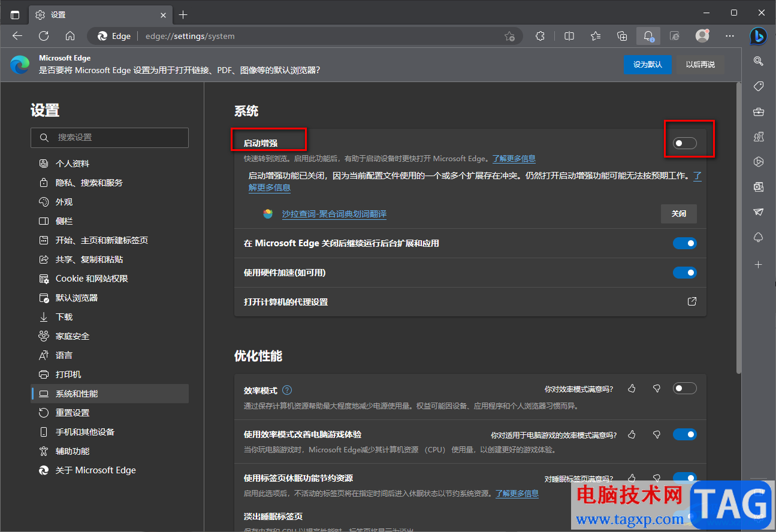Click the 搜索设置 search field
The image size is (776, 532).
pos(110,137)
